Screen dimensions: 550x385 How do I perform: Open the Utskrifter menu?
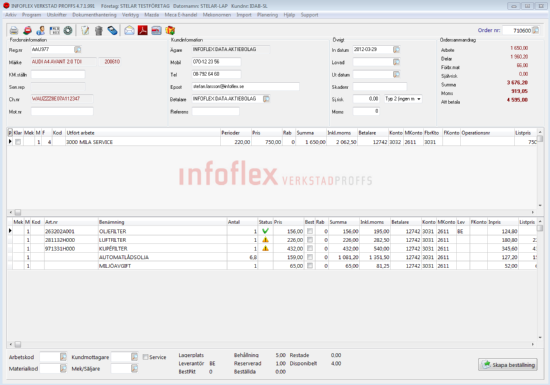(x=56, y=15)
